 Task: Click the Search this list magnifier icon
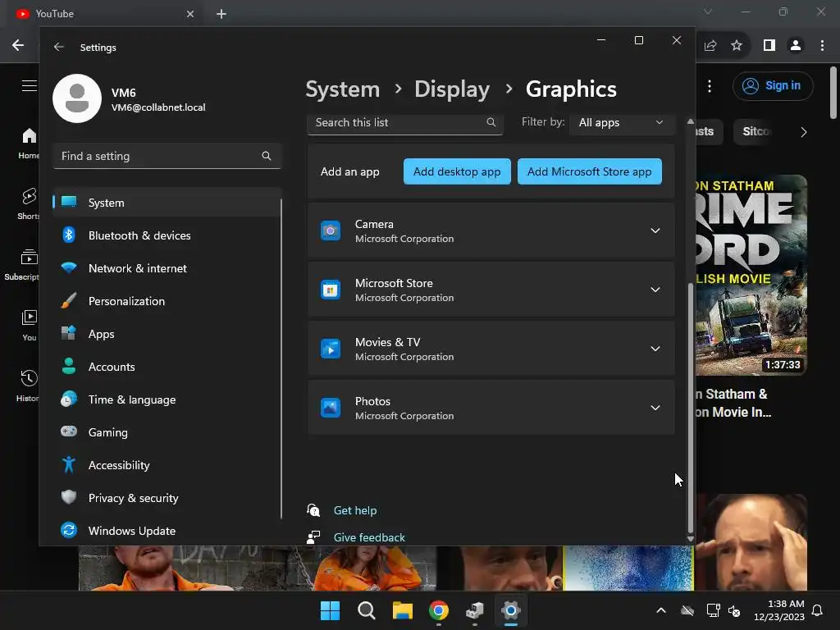[x=491, y=122]
